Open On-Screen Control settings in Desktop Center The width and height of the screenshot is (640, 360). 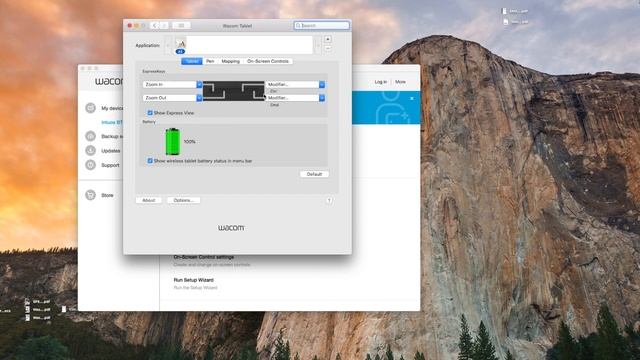click(204, 257)
